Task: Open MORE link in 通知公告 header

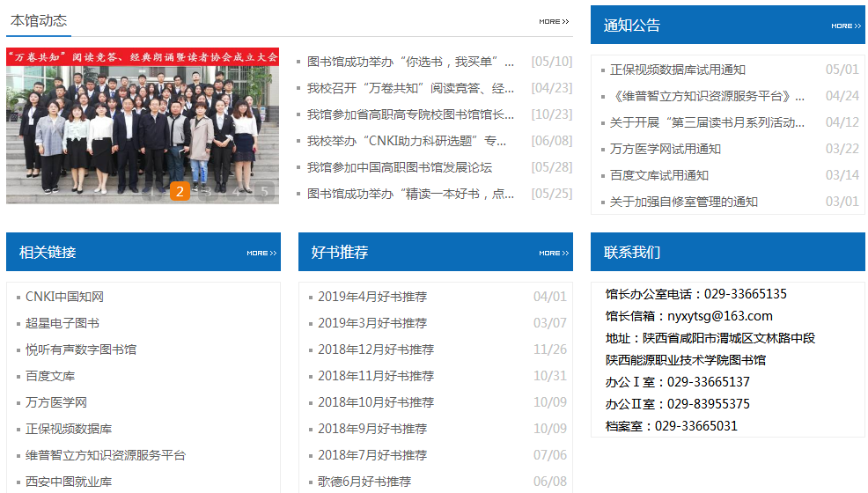Action: coord(846,26)
